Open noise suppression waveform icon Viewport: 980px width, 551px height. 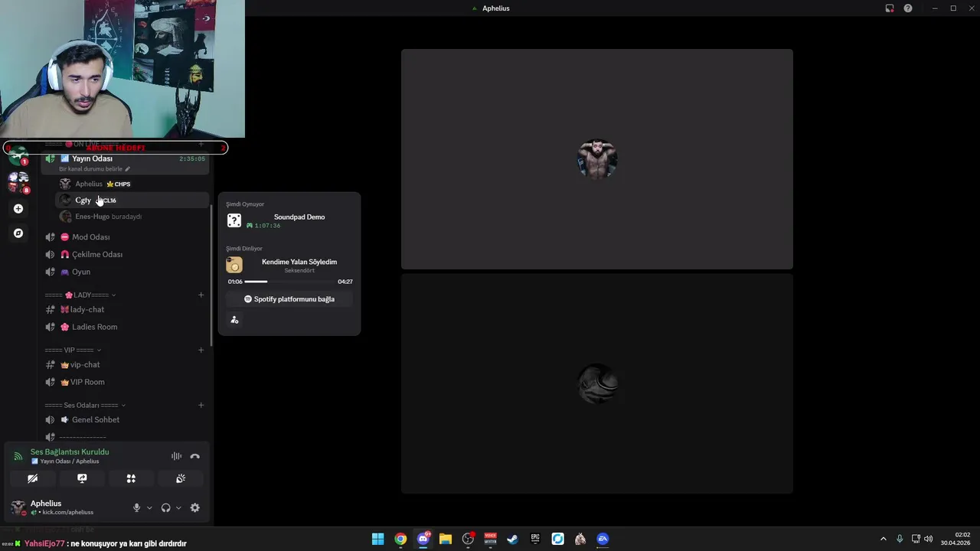click(177, 456)
